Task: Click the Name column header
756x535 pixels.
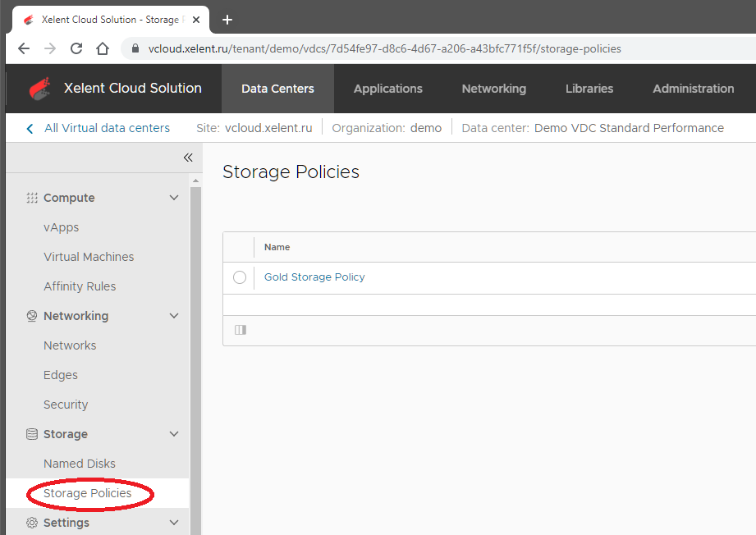Action: pyautogui.click(x=277, y=247)
